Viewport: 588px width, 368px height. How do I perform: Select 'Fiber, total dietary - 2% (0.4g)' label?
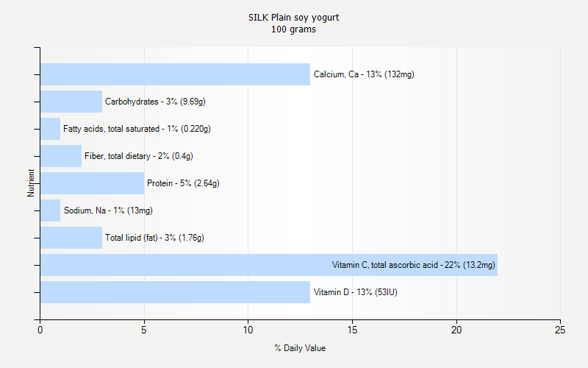click(139, 156)
